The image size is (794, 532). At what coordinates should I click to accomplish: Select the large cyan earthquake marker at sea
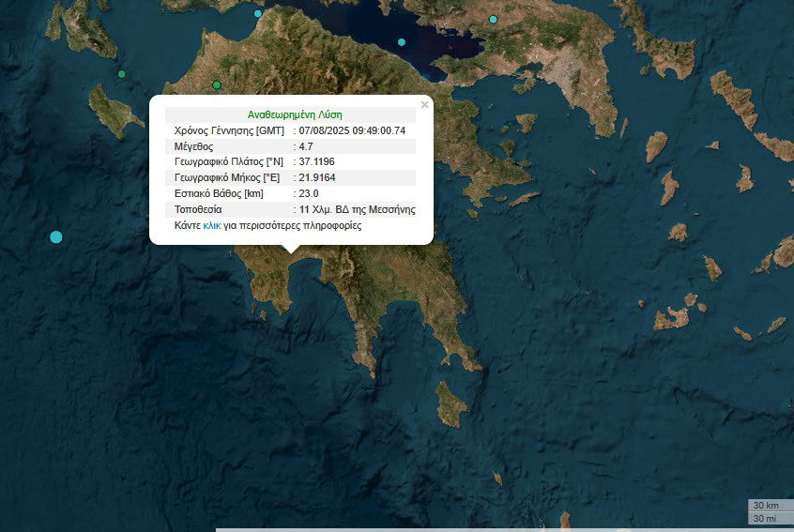(56, 236)
